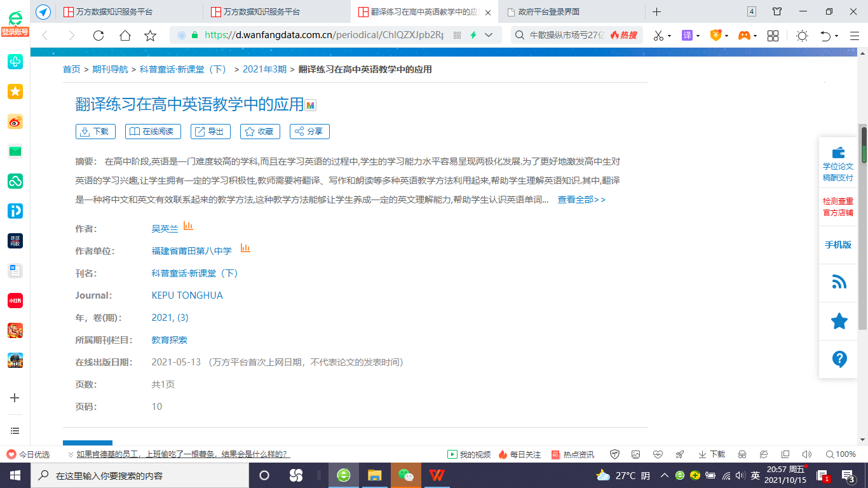Viewport: 868px width, 488px height.
Task: Click the 导出 button
Action: 210,132
